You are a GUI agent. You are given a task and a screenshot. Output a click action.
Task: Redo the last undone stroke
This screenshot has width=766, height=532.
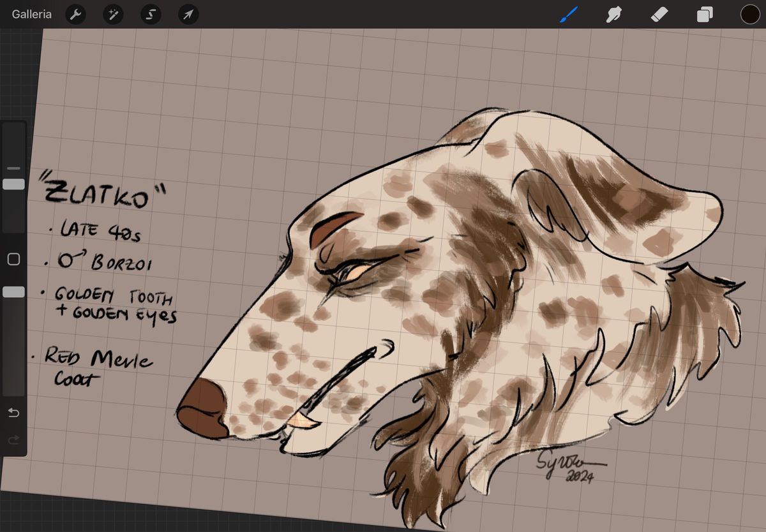13,440
